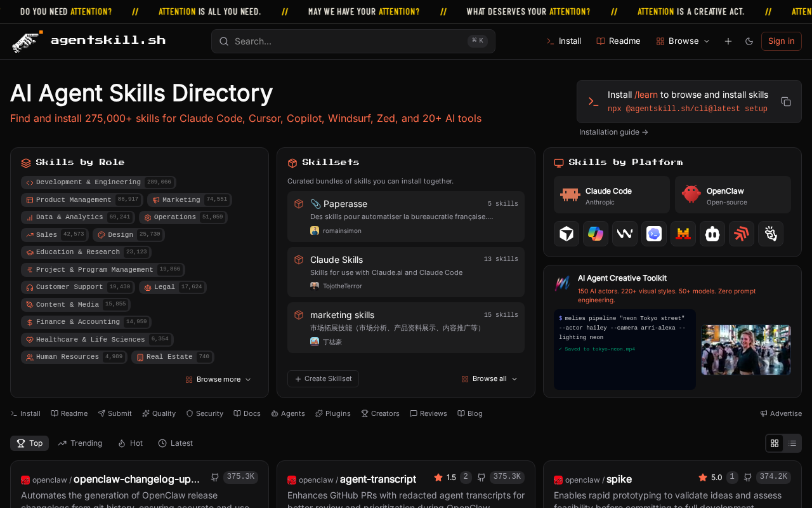Click the Tokyo street woman thumbnail
This screenshot has height=508, width=812.
pyautogui.click(x=746, y=350)
